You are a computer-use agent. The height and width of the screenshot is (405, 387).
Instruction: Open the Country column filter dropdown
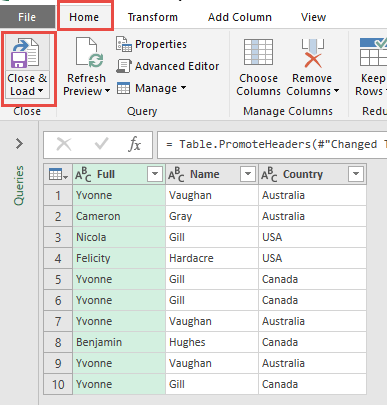click(x=356, y=174)
